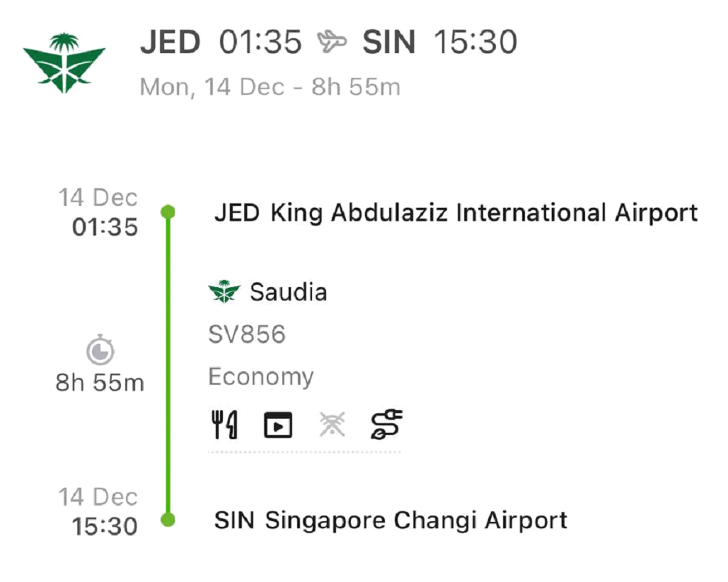Click the 15:30 arrival time in header
The height and width of the screenshot is (582, 728).
pyautogui.click(x=475, y=42)
